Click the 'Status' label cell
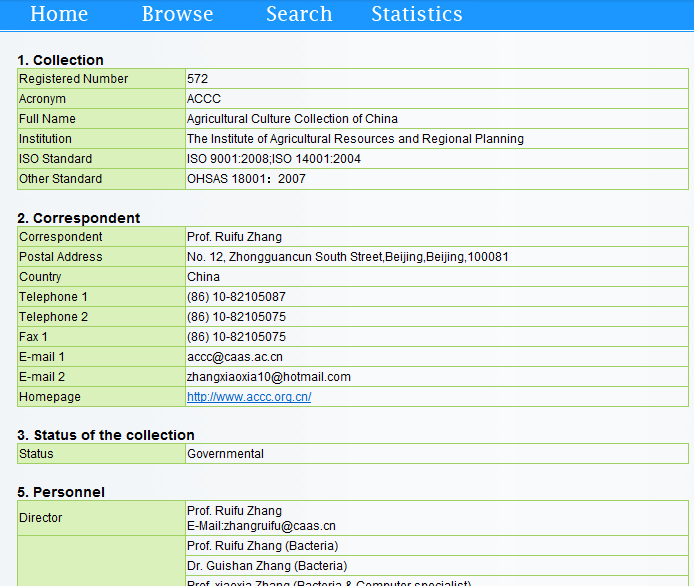694x586 pixels. (x=101, y=454)
